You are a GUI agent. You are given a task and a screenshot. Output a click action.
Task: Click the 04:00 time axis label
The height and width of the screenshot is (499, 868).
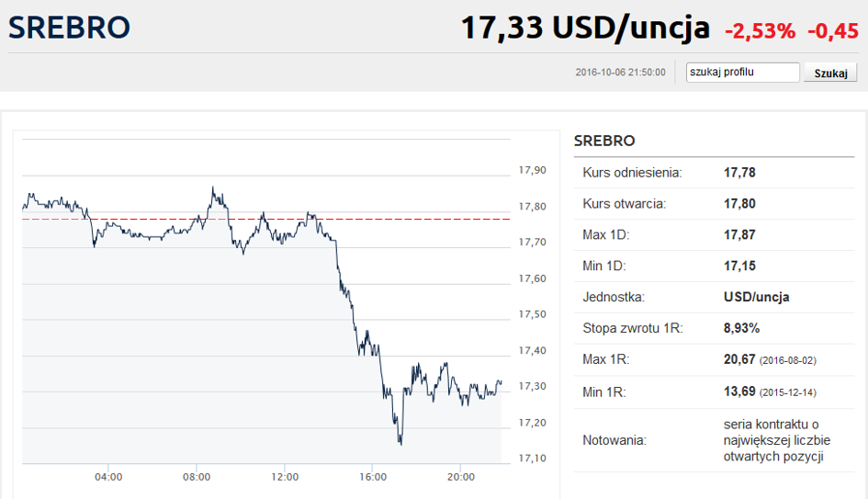(x=108, y=477)
